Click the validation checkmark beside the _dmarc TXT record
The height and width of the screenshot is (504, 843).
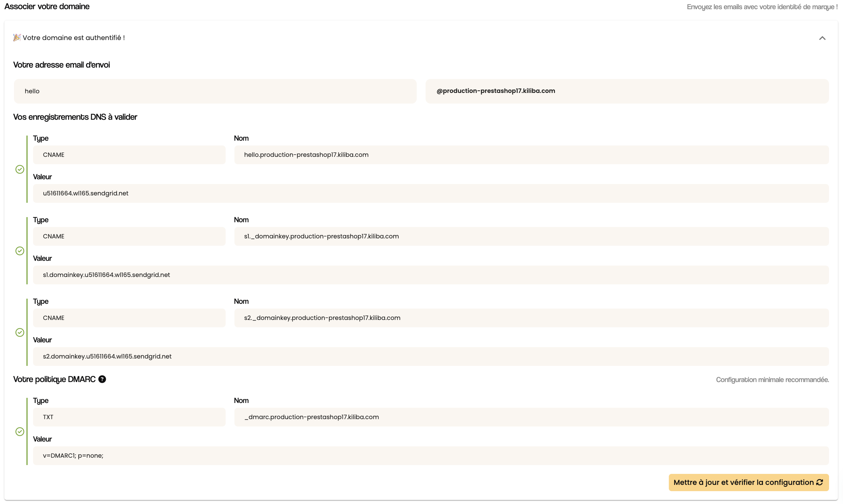(20, 432)
